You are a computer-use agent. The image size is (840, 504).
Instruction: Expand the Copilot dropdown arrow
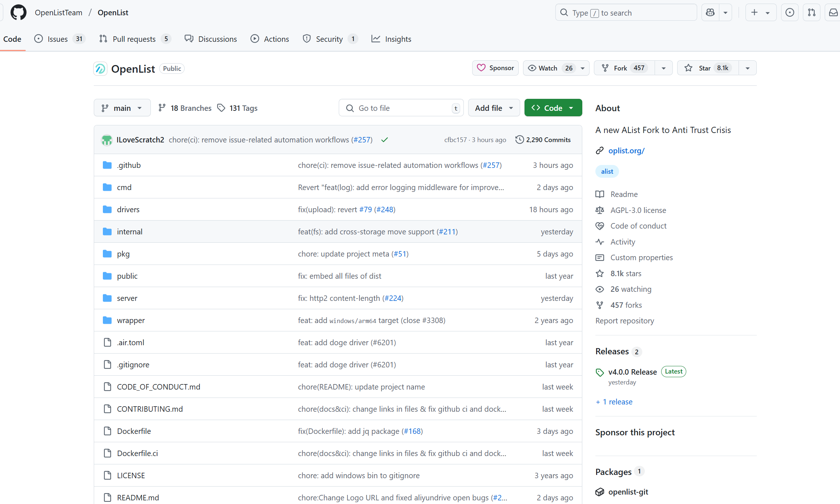pos(726,13)
